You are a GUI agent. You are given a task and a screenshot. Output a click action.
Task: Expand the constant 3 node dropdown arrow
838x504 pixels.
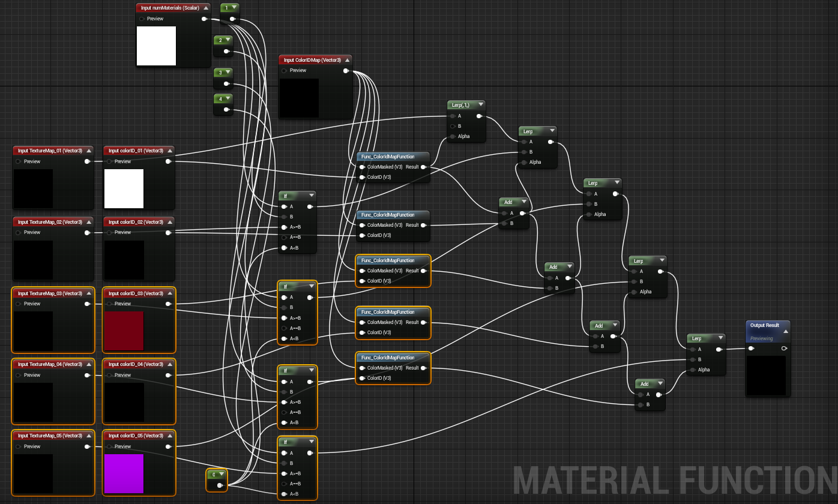click(229, 72)
